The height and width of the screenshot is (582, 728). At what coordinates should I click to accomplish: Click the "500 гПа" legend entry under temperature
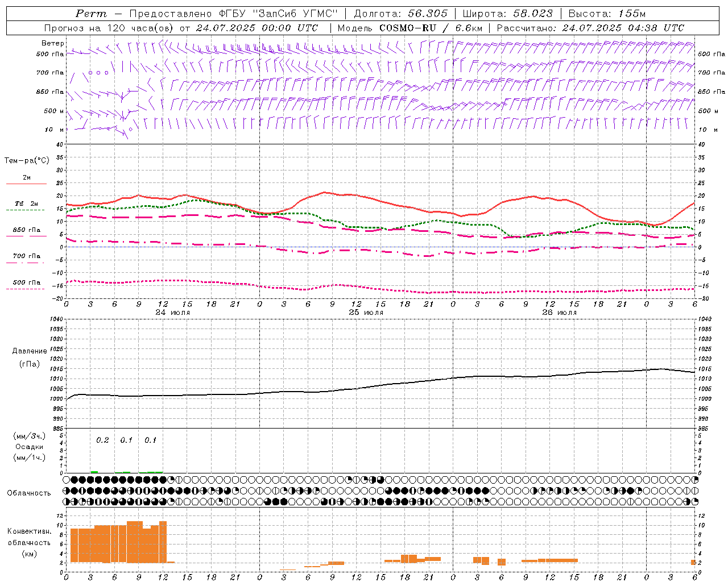tap(27, 282)
